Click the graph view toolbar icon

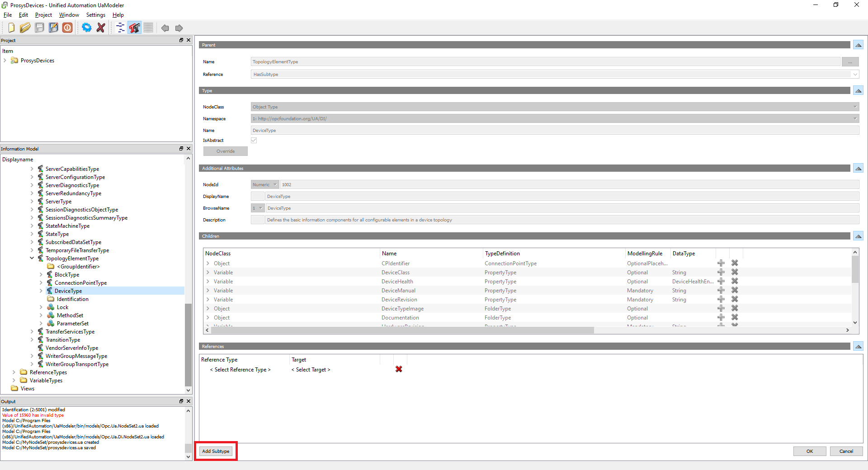point(134,28)
